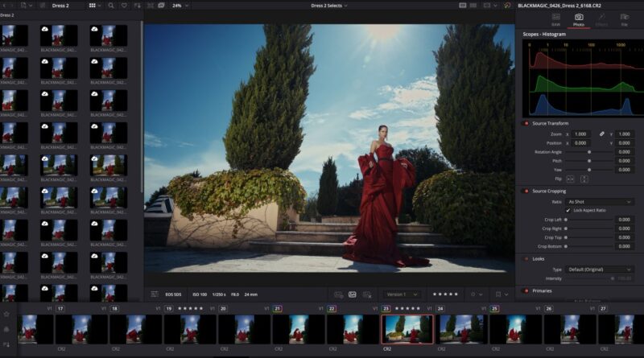The image size is (644, 358).
Task: Click the star icon in the bottom-left sidebar
Action: point(6,314)
